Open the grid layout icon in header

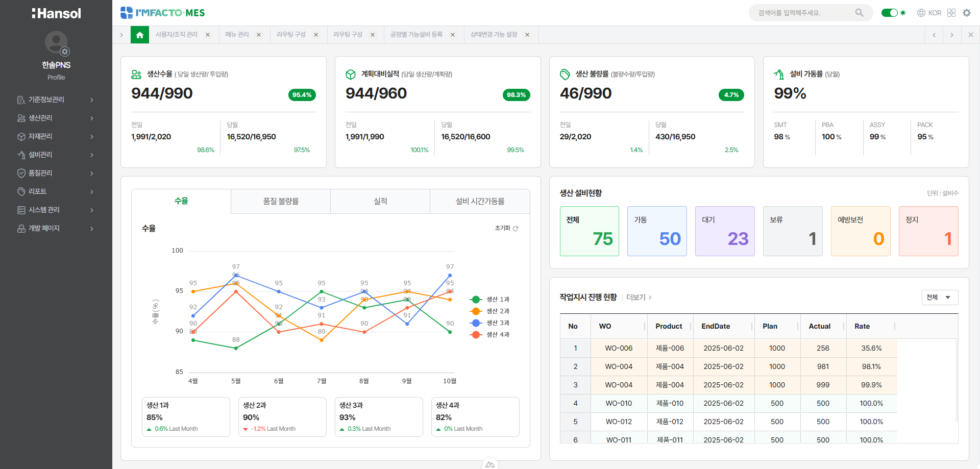[951, 13]
